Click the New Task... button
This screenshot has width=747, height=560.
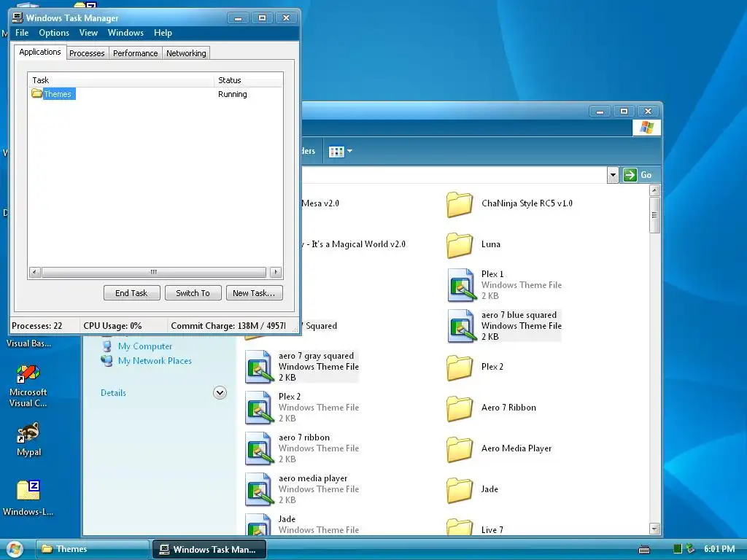point(253,293)
